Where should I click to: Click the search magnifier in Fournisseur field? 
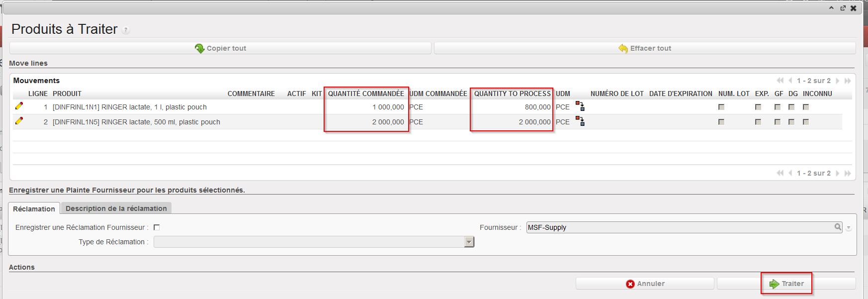(838, 227)
